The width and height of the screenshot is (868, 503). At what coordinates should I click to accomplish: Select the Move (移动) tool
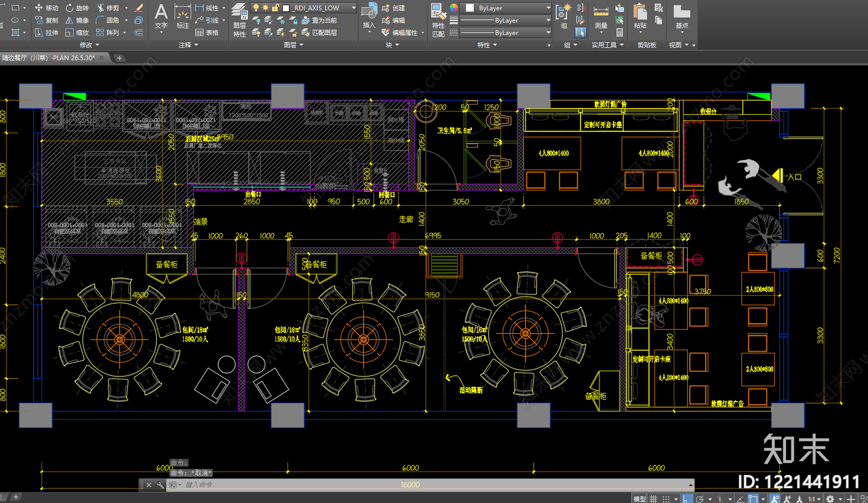[47, 8]
